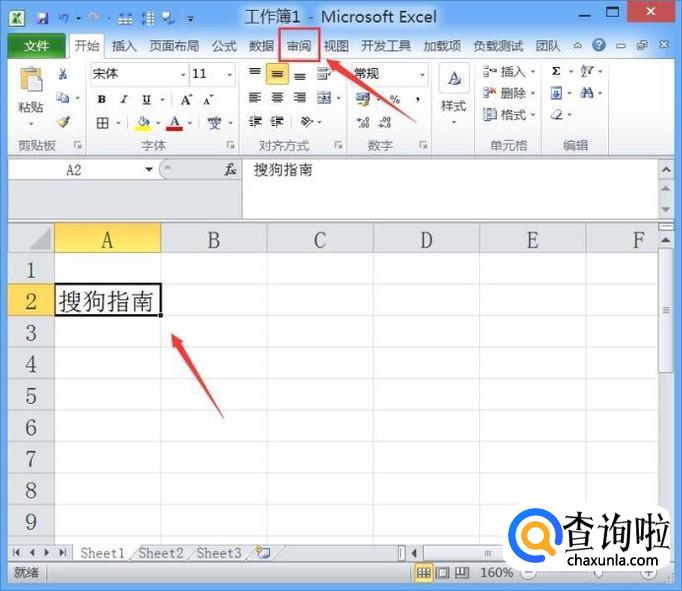Open the 文件 File tab
682x591 pixels.
click(37, 46)
